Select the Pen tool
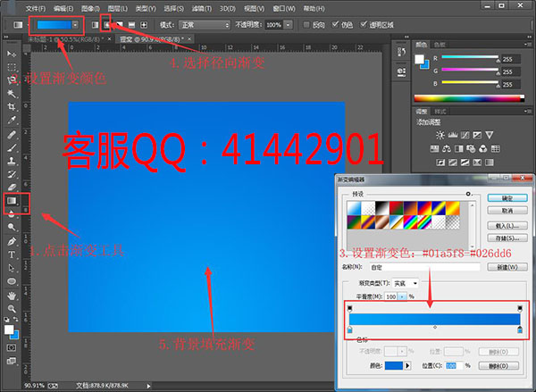Image resolution: width=536 pixels, height=392 pixels. (x=12, y=241)
